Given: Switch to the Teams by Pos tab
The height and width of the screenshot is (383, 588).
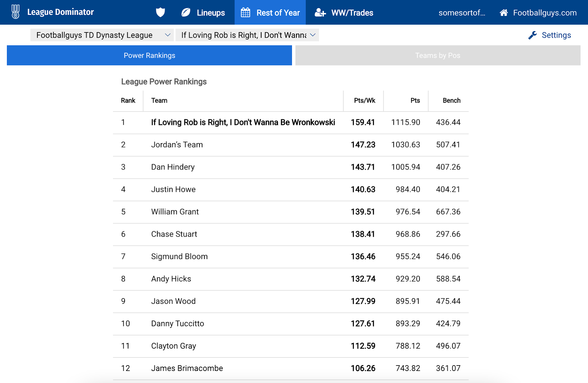Looking at the screenshot, I should [x=438, y=55].
